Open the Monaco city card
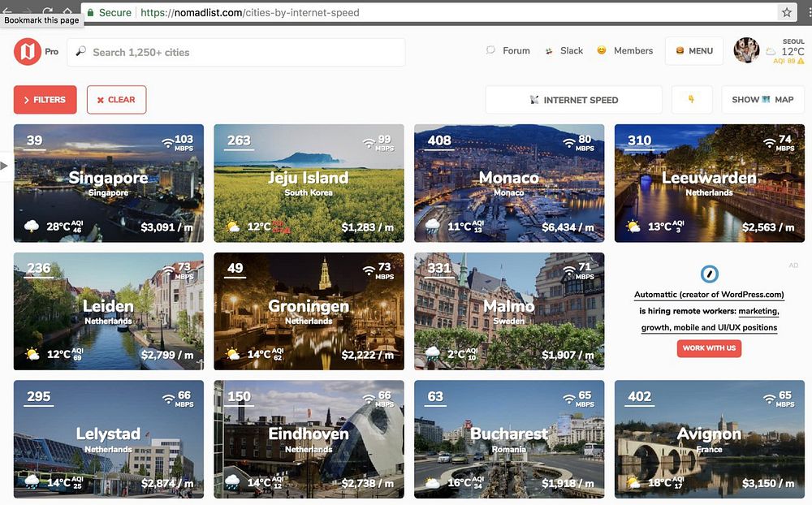The height and width of the screenshot is (505, 812). tap(509, 183)
